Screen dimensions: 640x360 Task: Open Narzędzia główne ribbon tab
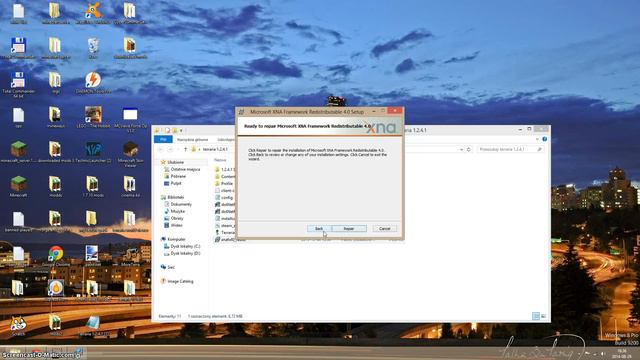pos(192,140)
